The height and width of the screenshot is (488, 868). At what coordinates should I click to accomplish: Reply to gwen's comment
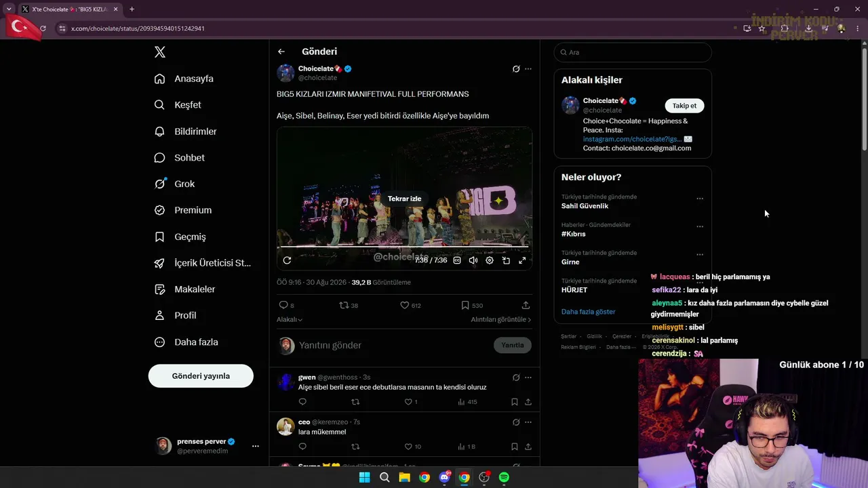click(302, 402)
